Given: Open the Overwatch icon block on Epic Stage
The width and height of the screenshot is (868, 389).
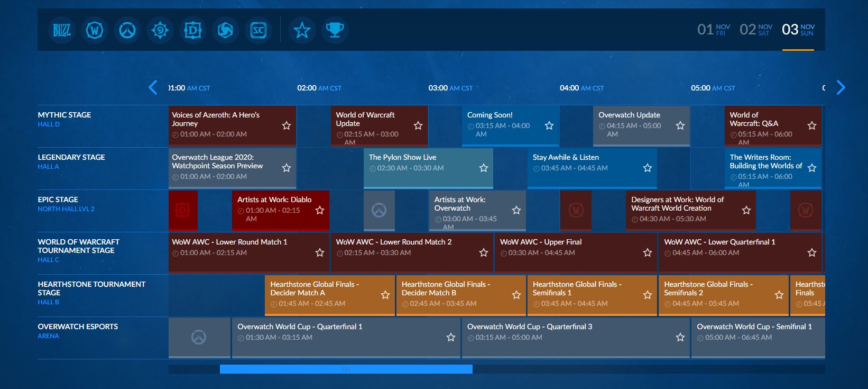Looking at the screenshot, I should coord(379,211).
